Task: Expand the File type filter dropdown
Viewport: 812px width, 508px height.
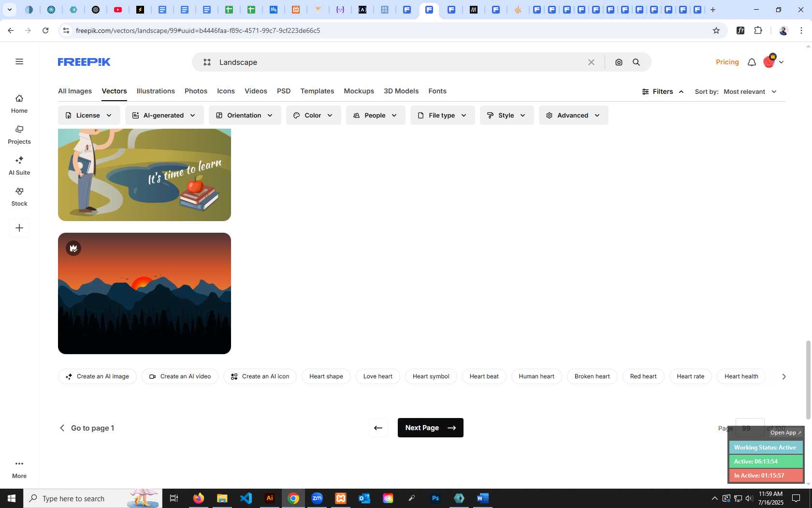Action: tap(442, 115)
